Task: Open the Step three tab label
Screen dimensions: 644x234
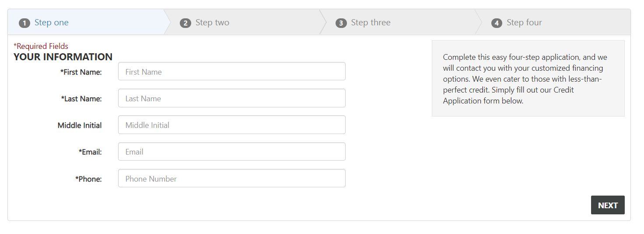Action: [x=371, y=23]
